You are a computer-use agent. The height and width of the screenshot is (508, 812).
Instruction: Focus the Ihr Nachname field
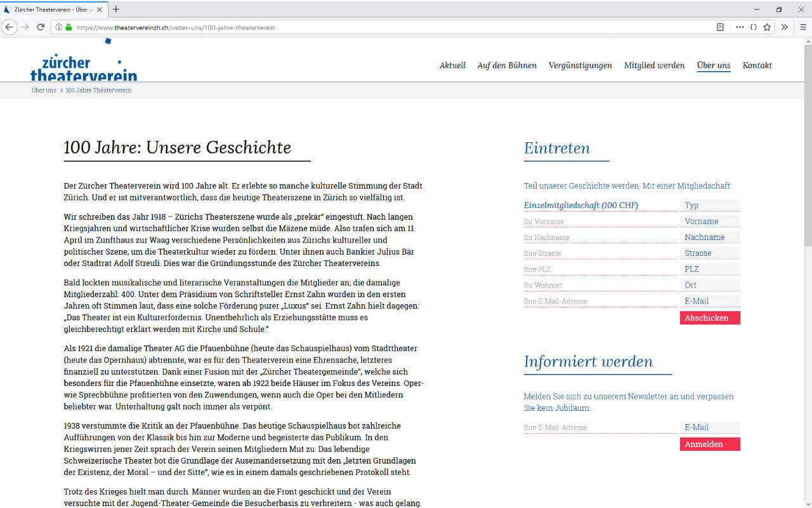point(600,237)
